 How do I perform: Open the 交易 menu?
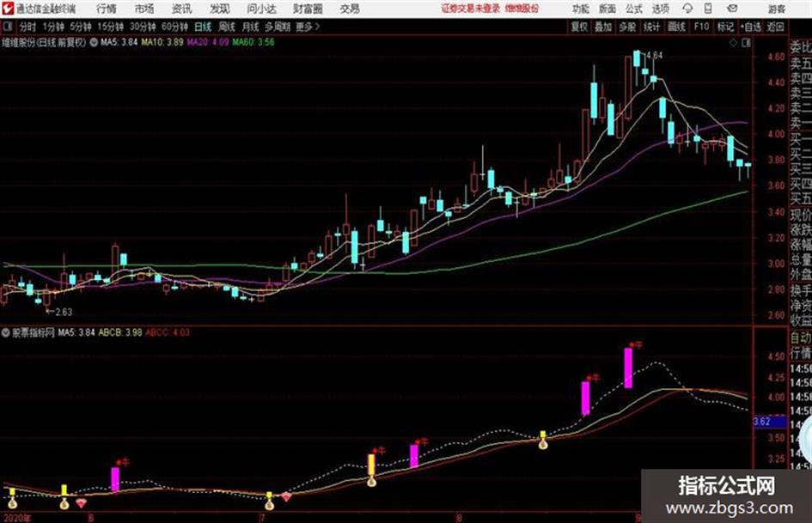click(x=350, y=9)
